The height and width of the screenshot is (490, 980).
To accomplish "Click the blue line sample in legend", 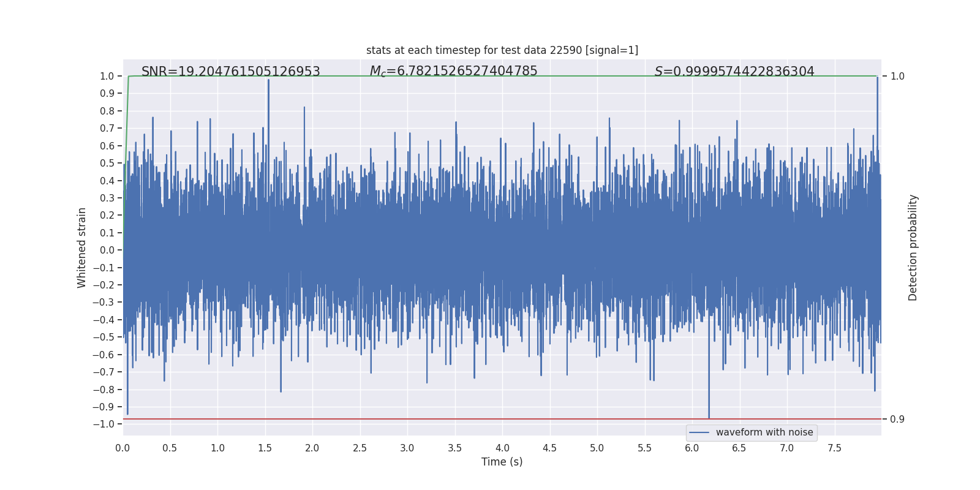I will coord(699,432).
